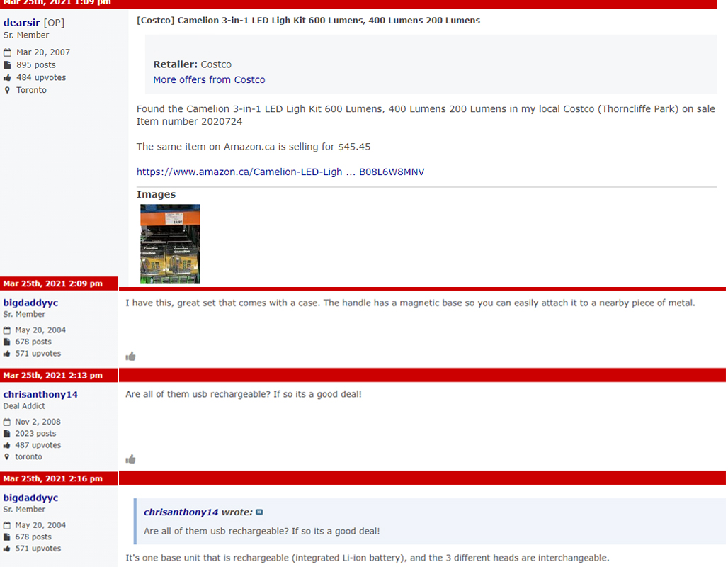
Task: Upvote bigdaddyyc's magnetic base comment
Action: click(130, 357)
